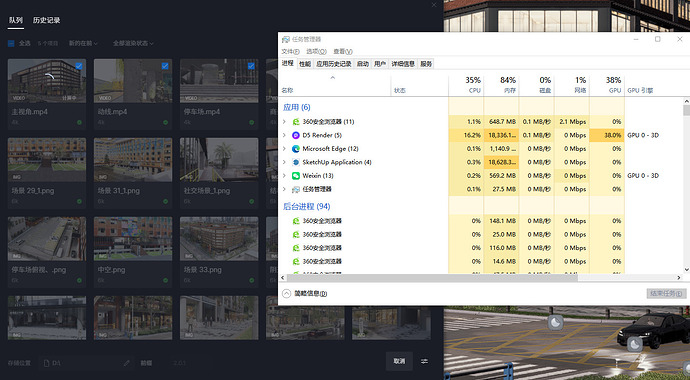Image resolution: width=690 pixels, height=380 pixels.
Task: Open the 详细信息 tab
Action: pos(403,64)
